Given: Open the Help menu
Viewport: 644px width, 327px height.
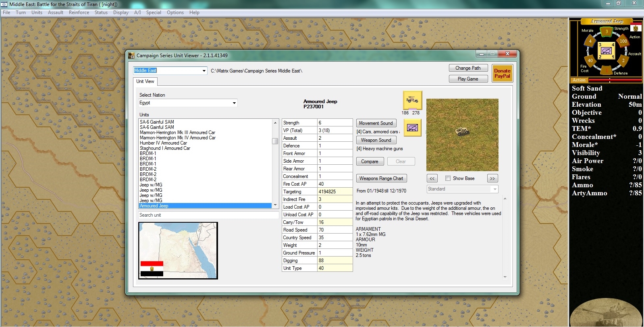Looking at the screenshot, I should click(194, 12).
